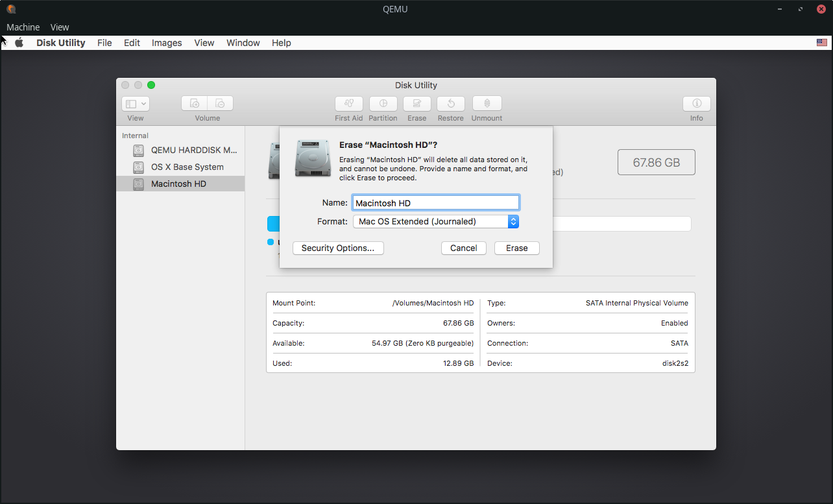
Task: Click the Used value 12.89 GB
Action: point(458,363)
